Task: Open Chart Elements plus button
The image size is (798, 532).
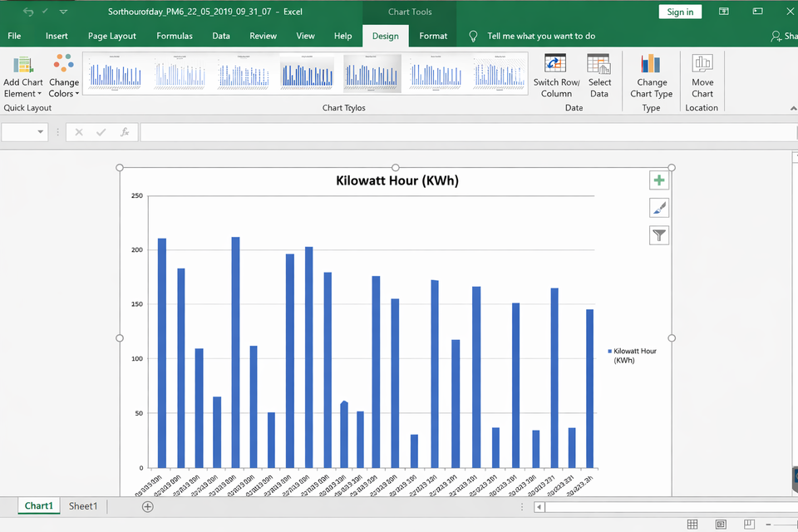Action: [659, 180]
